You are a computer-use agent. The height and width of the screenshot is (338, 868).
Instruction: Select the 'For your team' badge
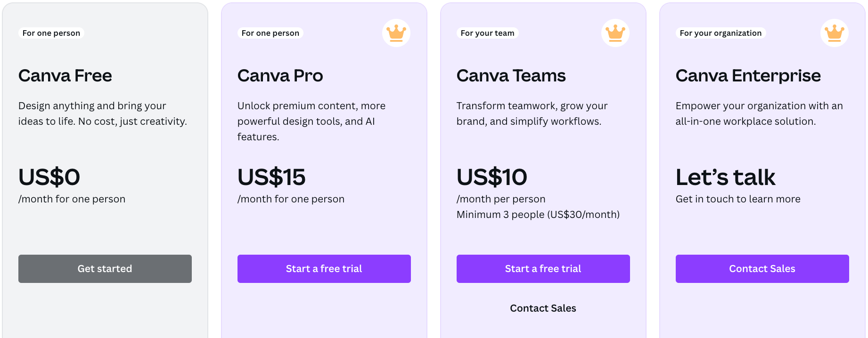click(x=487, y=33)
